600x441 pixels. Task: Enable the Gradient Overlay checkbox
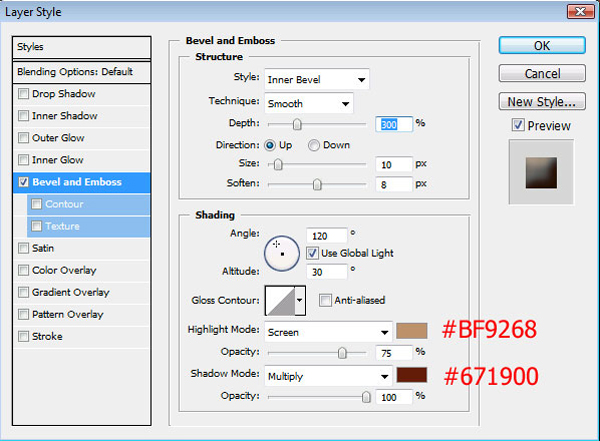[23, 292]
